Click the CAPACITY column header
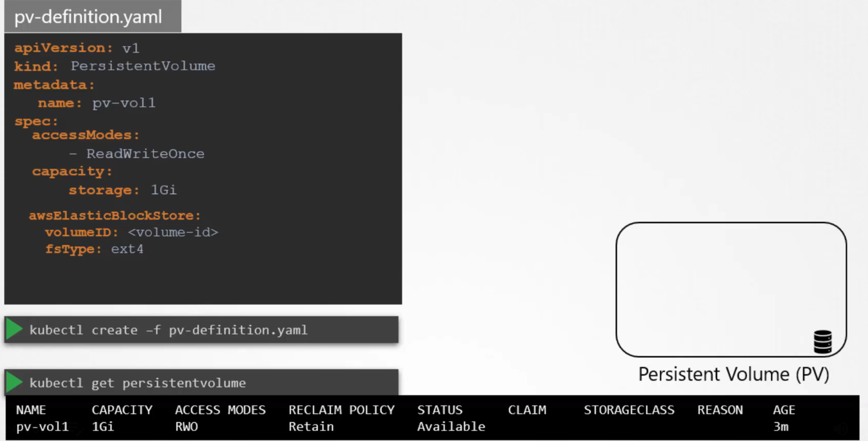 (x=122, y=410)
